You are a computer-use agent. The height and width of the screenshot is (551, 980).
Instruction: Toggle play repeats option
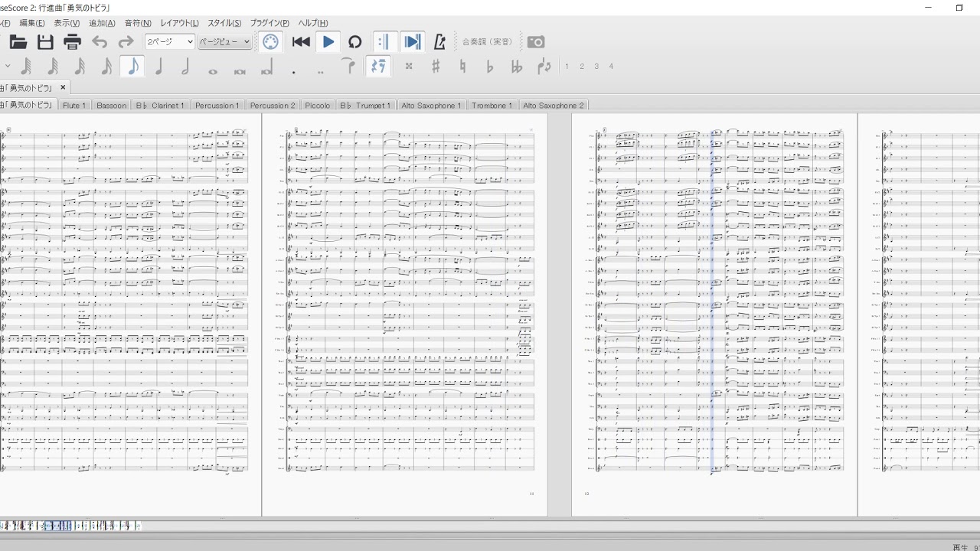384,42
